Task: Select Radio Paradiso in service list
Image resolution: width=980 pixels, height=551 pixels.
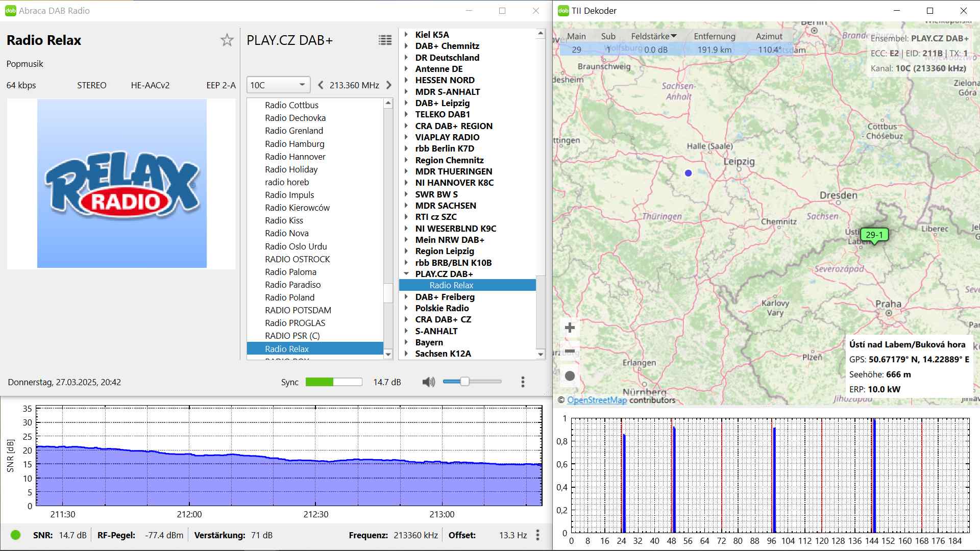Action: click(x=292, y=285)
